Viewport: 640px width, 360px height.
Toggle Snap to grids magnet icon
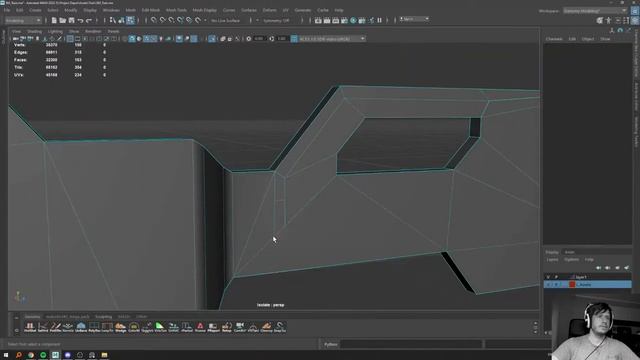coord(153,20)
